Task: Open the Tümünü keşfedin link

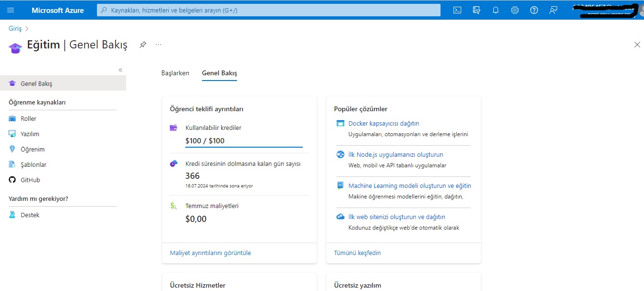Action: [x=358, y=253]
